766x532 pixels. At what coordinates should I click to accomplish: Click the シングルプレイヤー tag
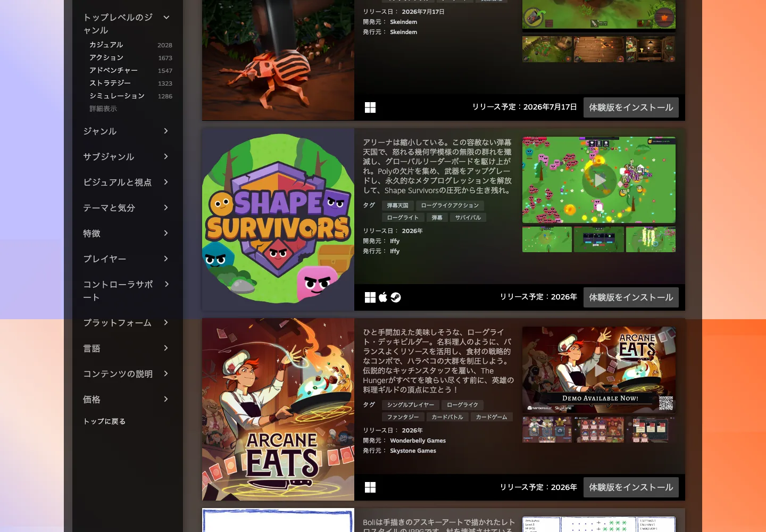pyautogui.click(x=411, y=405)
